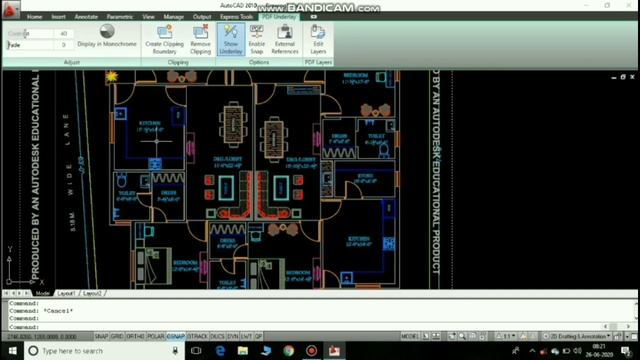This screenshot has height=360, width=640.
Task: Toggle the Show Underlay button
Action: tap(231, 39)
